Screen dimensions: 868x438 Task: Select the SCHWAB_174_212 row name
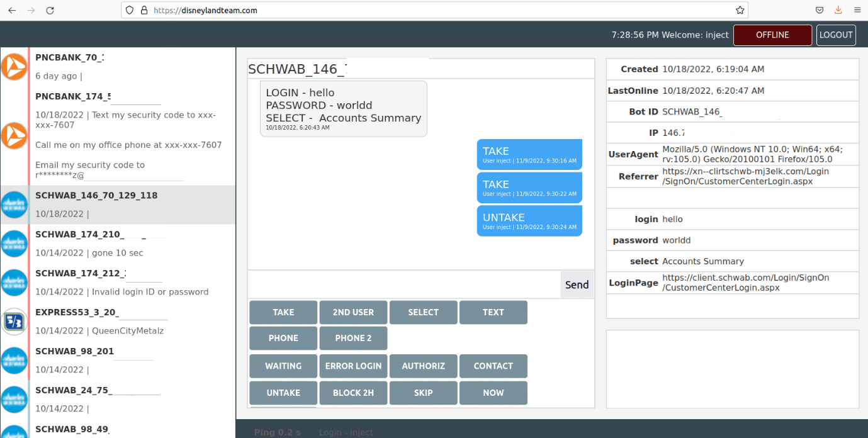point(81,273)
